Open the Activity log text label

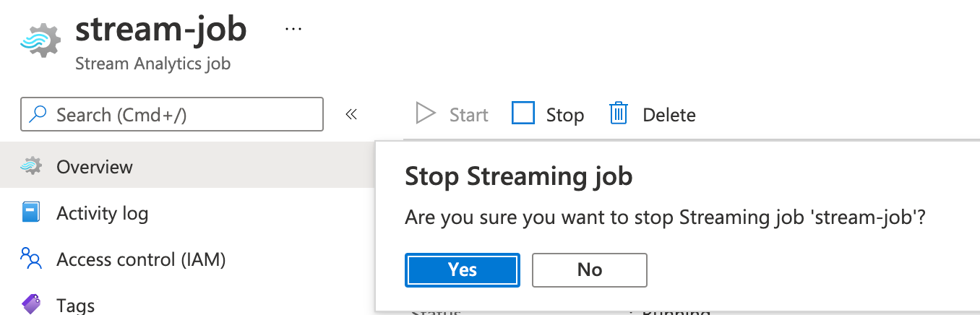coord(103,213)
